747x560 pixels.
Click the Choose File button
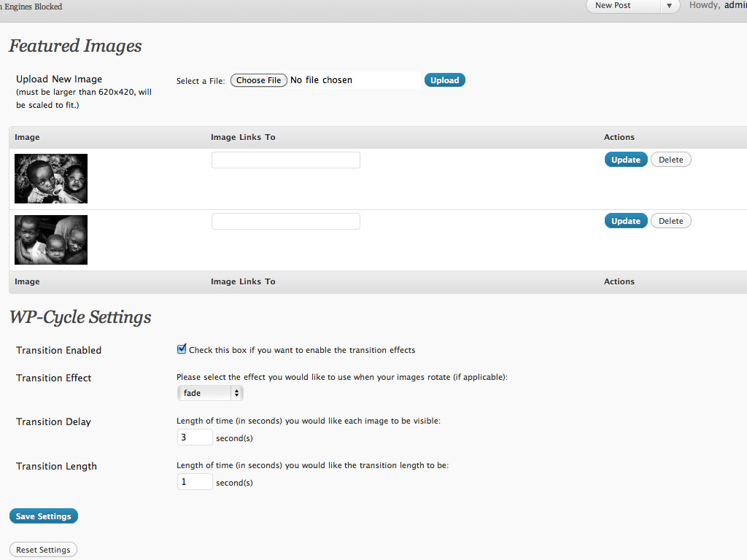click(x=259, y=80)
